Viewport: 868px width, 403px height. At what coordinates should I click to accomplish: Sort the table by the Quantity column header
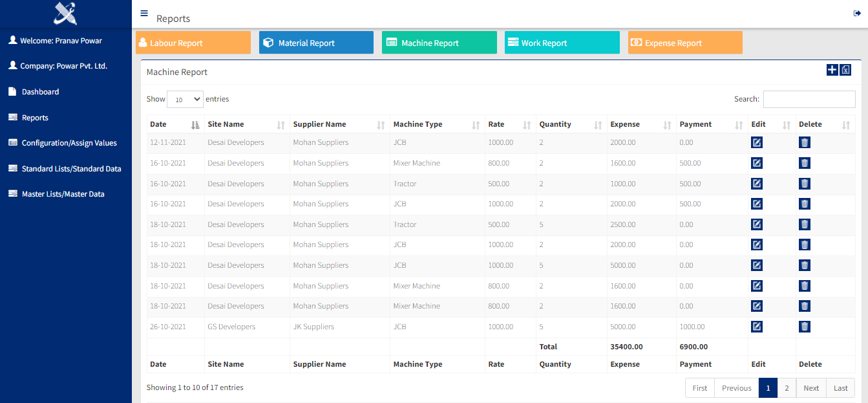click(572, 124)
